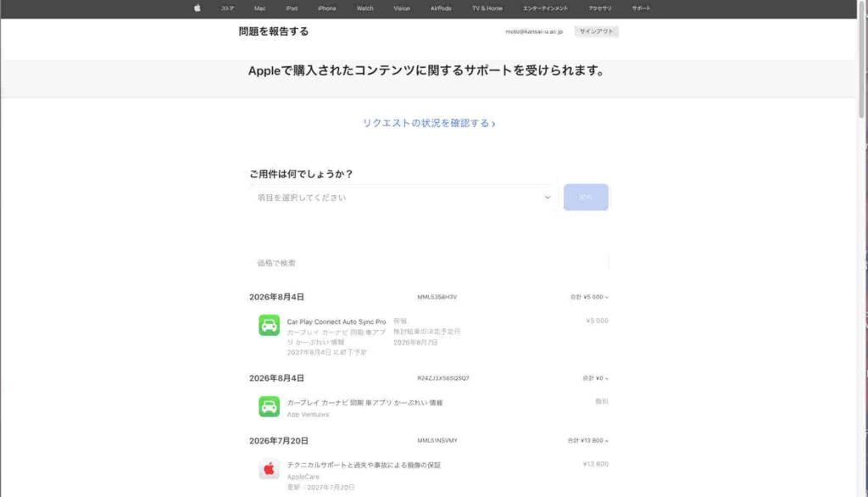Open the AirPods menu item
This screenshot has width=868, height=497.
tap(441, 8)
